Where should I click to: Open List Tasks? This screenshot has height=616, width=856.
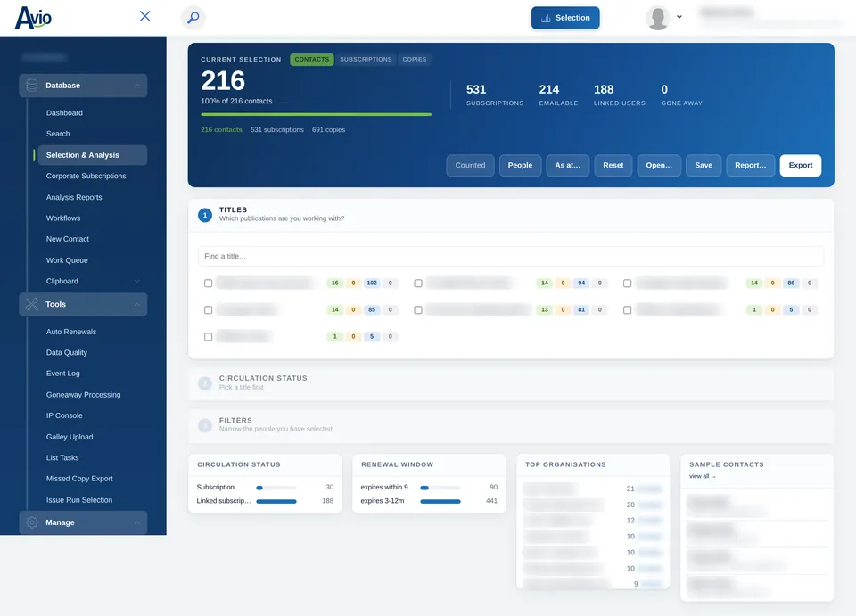tap(62, 458)
